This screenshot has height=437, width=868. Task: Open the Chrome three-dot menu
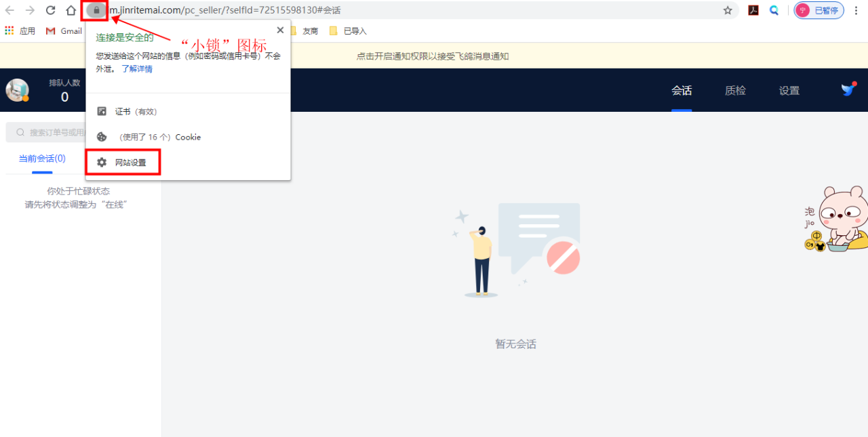tap(856, 10)
